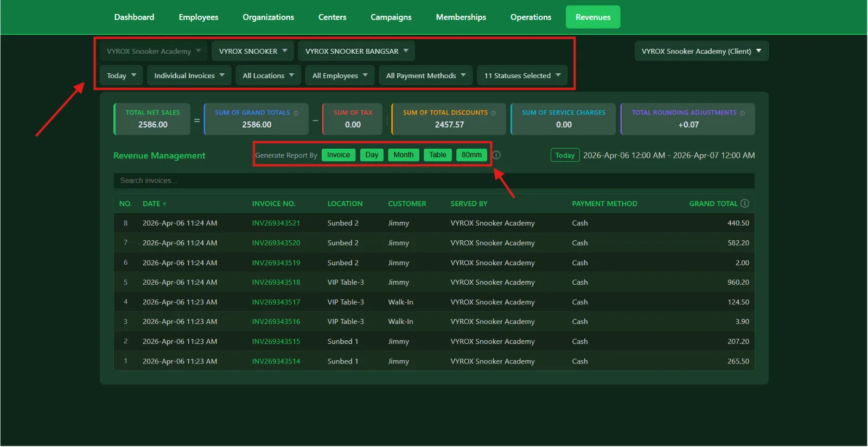Click VIP Table-3 location in row INV269343518

coord(346,283)
